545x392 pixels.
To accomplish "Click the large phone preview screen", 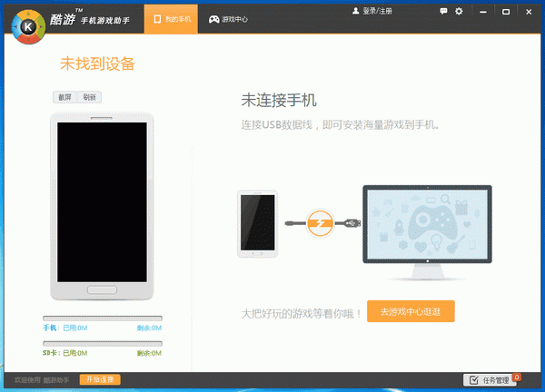I will [x=102, y=202].
